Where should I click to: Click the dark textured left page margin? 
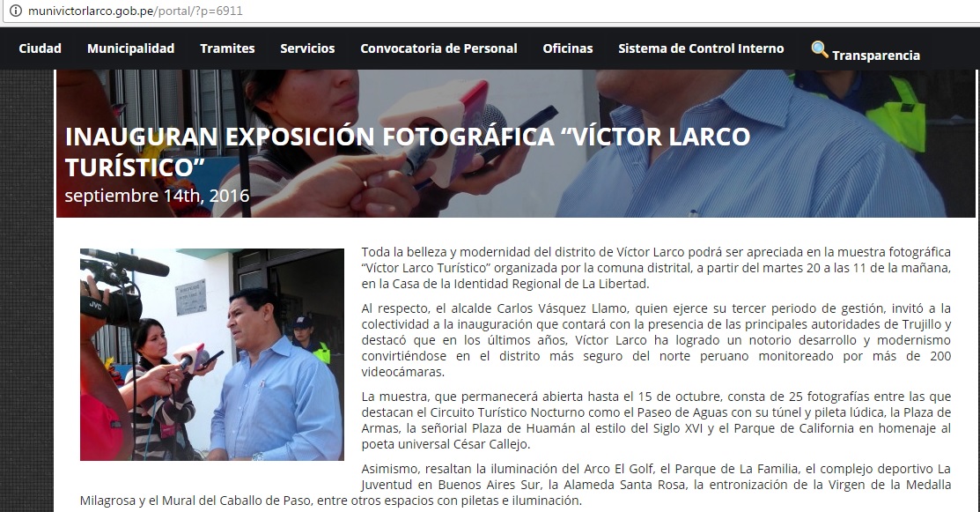27,291
